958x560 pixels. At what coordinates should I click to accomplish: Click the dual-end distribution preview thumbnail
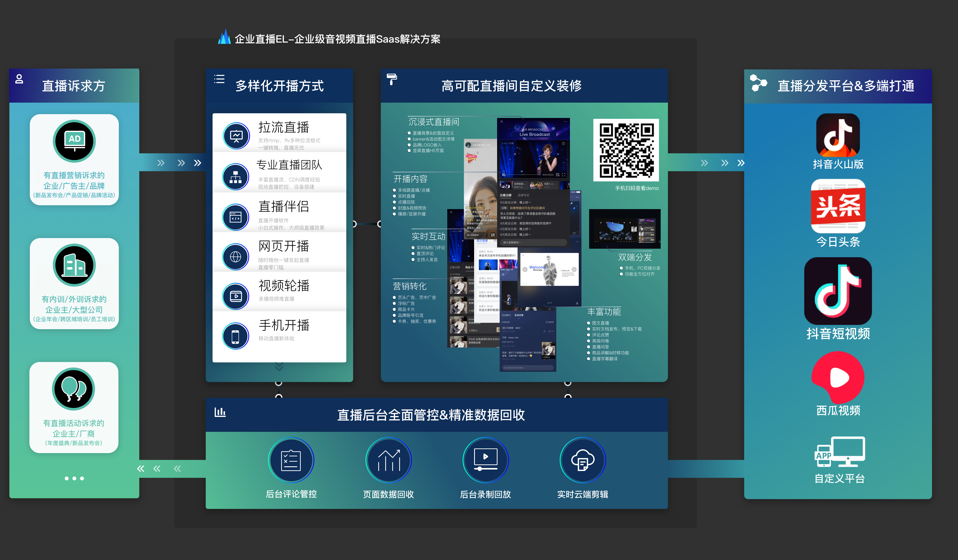click(625, 229)
